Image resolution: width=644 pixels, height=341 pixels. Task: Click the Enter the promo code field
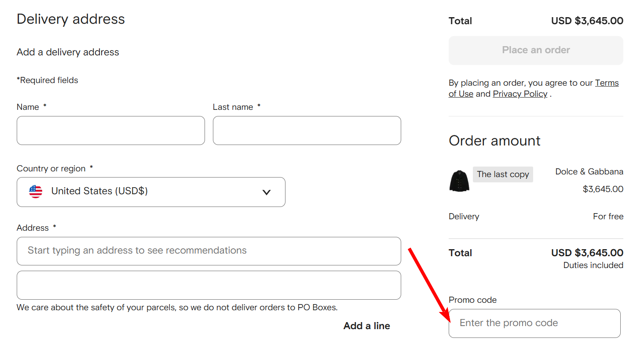(534, 323)
